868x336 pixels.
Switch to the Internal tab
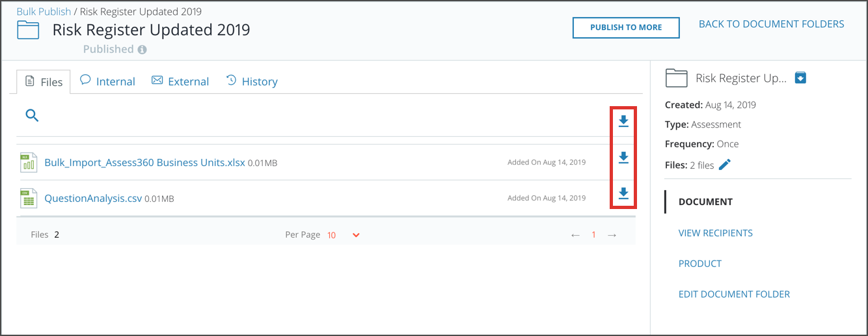(107, 81)
